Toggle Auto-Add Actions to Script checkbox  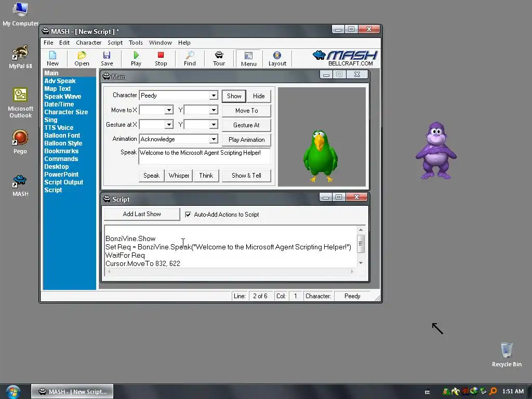(188, 215)
